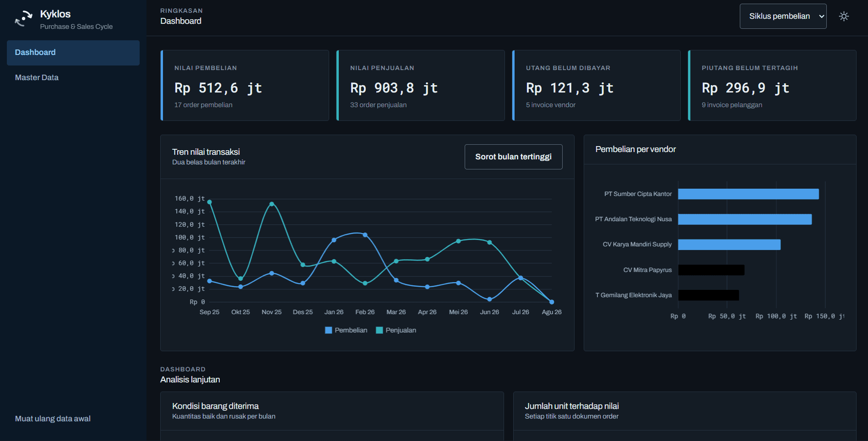Click the '33 order penjualan' text
The height and width of the screenshot is (441, 868).
tap(378, 105)
